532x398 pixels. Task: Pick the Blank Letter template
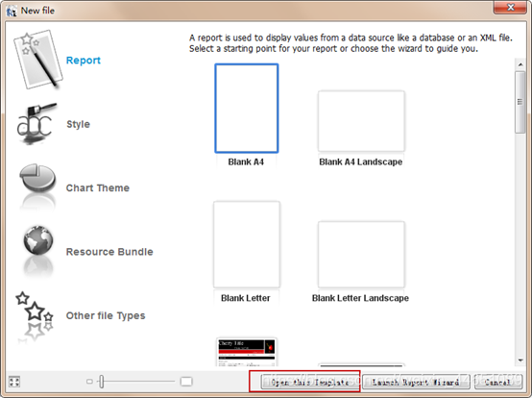coord(247,244)
